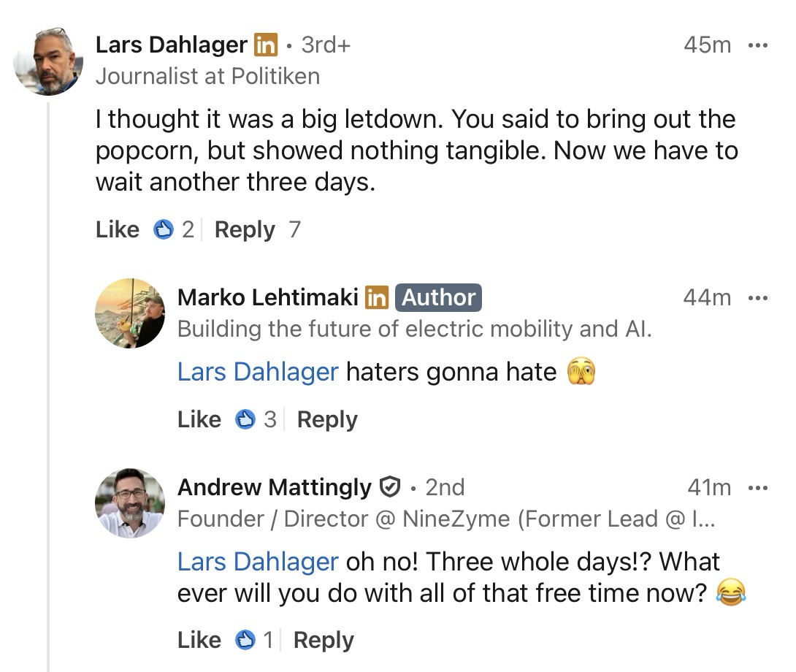
Task: Reply to Lars Dahlager's comment
Action: click(x=245, y=230)
